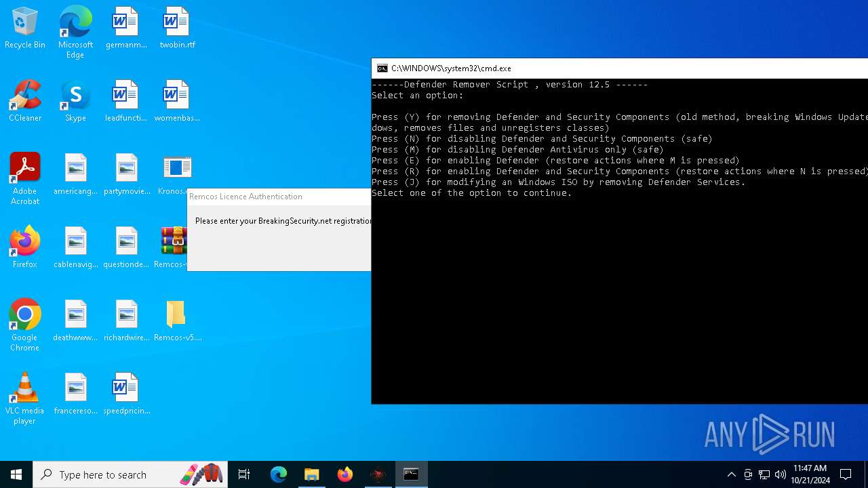Select the Google Chrome desktop shortcut

25,325
